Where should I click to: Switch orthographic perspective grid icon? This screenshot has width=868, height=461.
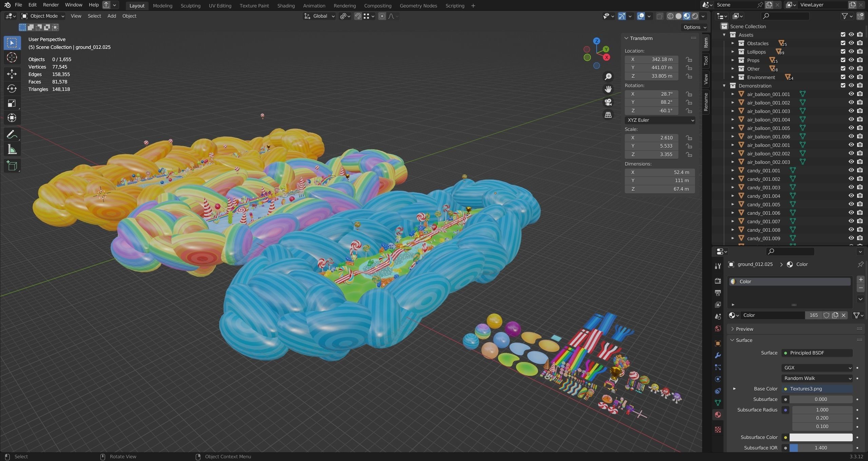(608, 115)
